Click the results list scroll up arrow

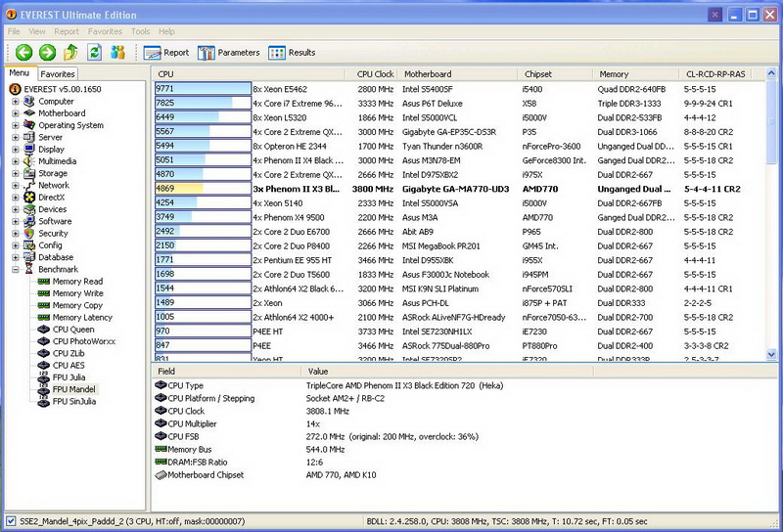771,74
